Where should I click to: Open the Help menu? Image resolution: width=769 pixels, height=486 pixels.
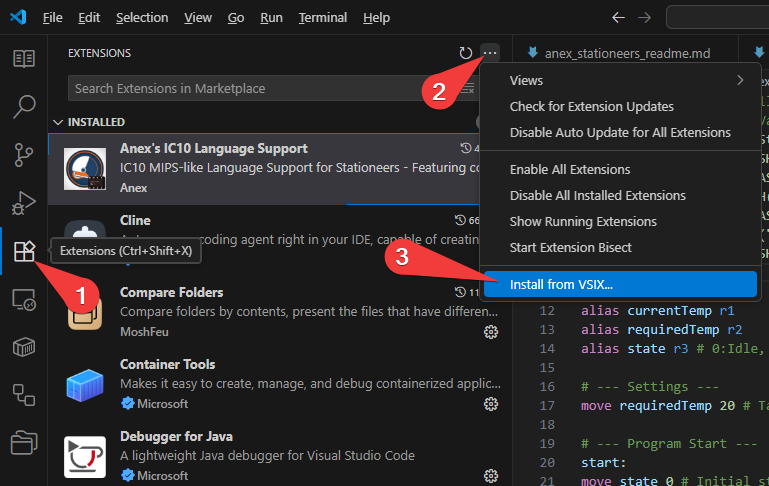(x=377, y=18)
